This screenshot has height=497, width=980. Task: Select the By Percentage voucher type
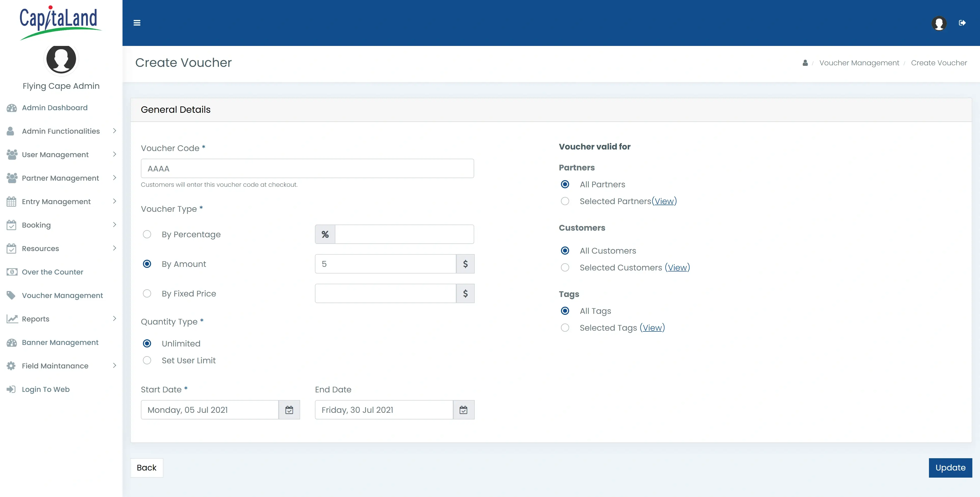click(x=147, y=234)
